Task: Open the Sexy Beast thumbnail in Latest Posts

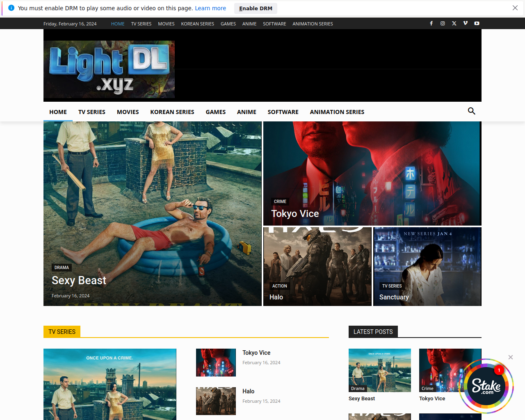Action: pos(380,370)
